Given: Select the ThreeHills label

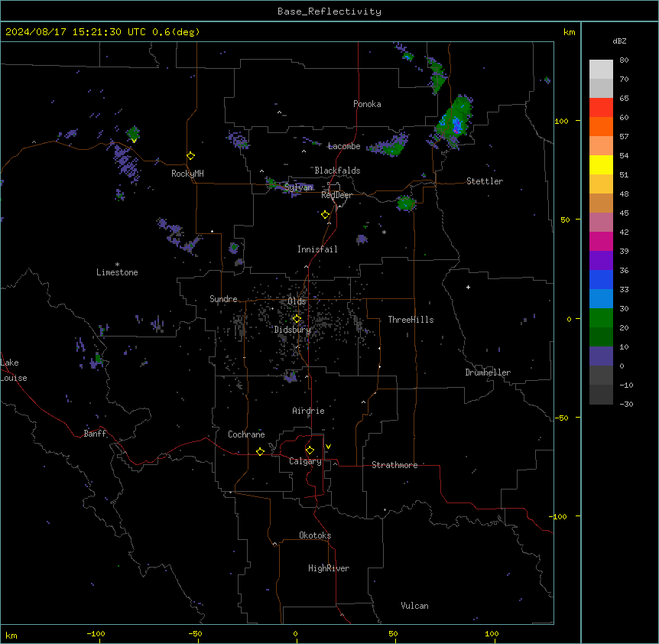Looking at the screenshot, I should click(411, 320).
